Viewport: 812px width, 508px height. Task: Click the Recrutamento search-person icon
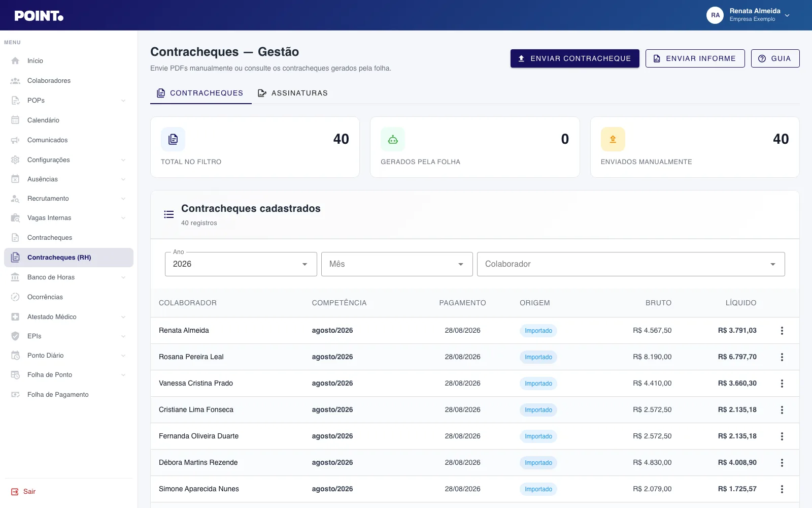click(15, 199)
